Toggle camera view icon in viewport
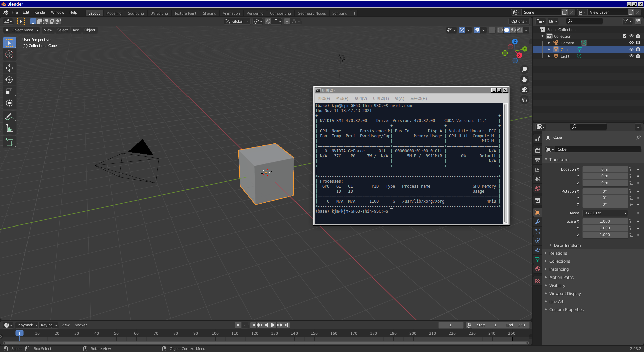644x352 pixels. click(524, 90)
